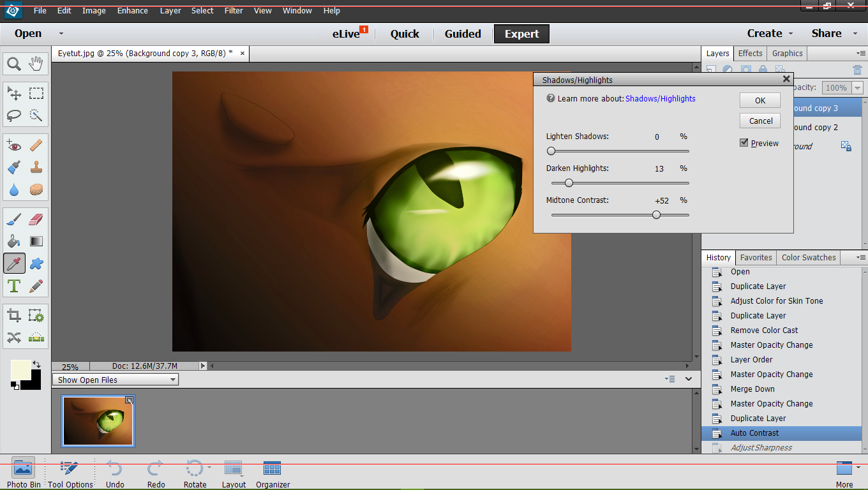Toggle the Tool Options panel
The width and height of the screenshot is (868, 490).
click(x=70, y=473)
